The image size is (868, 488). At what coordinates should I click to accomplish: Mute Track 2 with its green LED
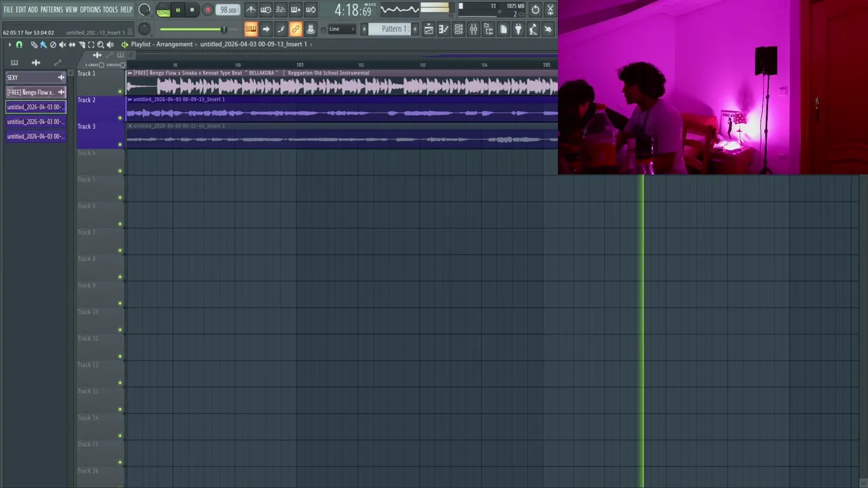pos(120,118)
